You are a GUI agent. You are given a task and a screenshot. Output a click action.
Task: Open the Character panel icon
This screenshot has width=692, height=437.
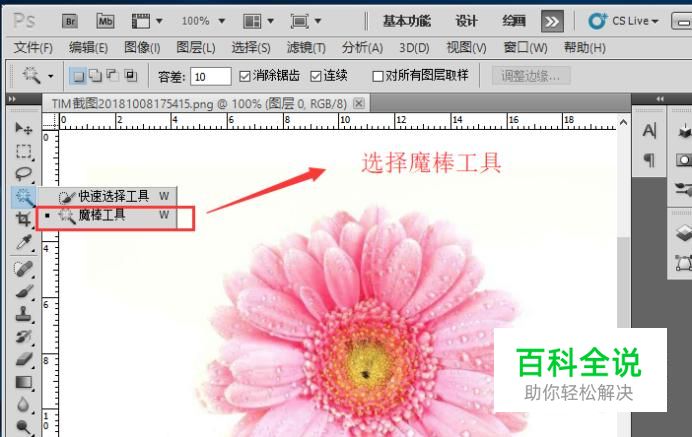(x=649, y=131)
